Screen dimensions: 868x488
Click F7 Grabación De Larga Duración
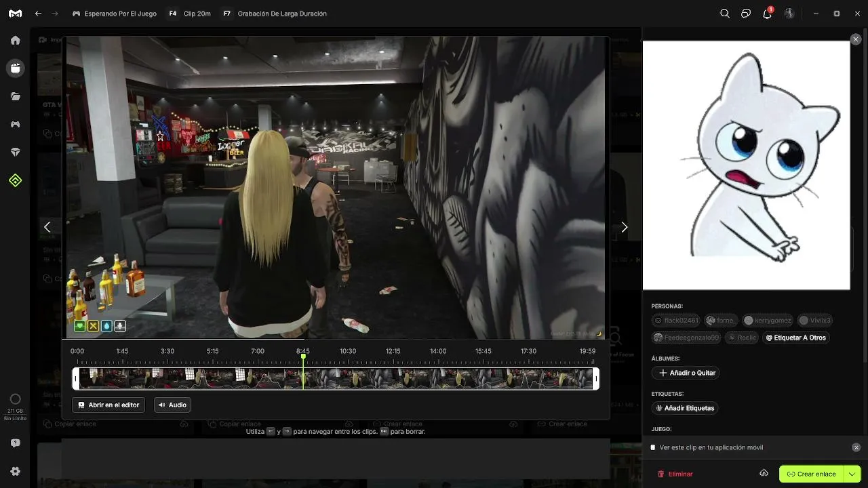click(x=274, y=14)
